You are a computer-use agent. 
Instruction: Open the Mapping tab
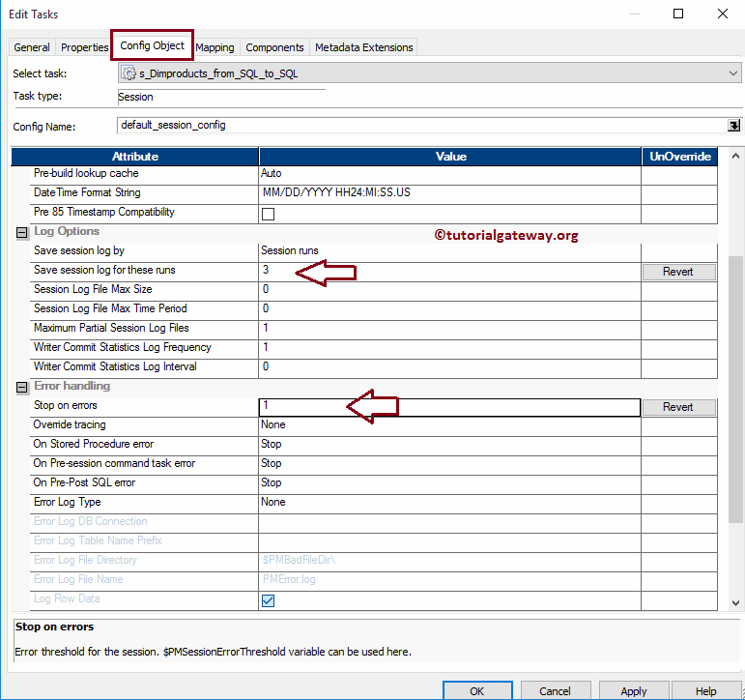click(x=215, y=47)
